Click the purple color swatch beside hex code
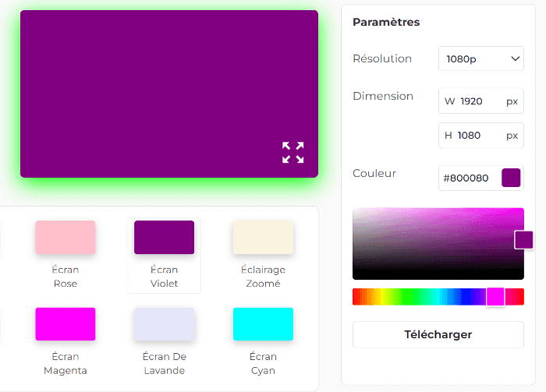This screenshot has height=392, width=546. [511, 178]
